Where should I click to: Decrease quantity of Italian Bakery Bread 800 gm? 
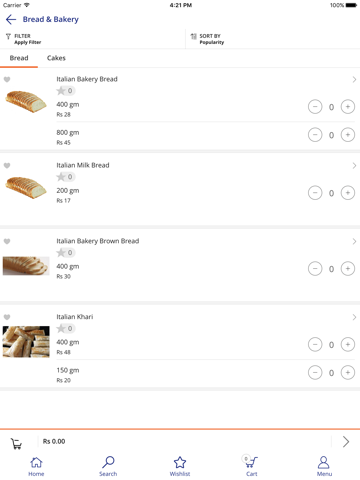(x=315, y=135)
